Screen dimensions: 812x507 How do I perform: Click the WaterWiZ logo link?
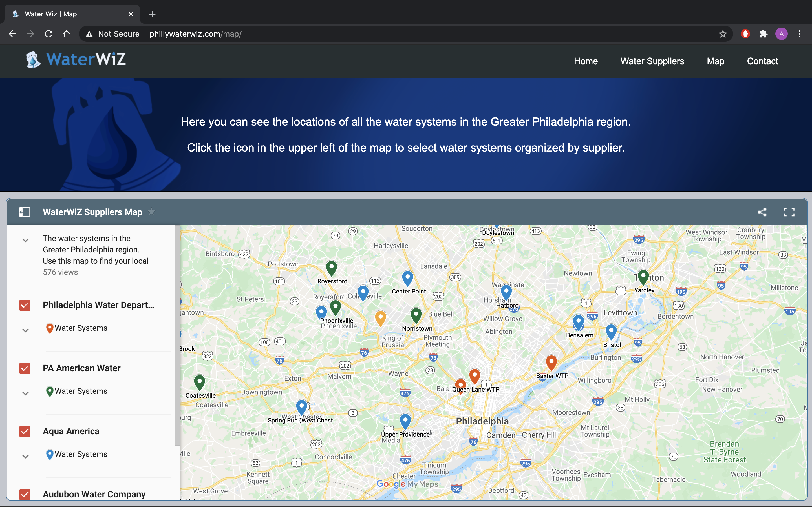tap(76, 60)
